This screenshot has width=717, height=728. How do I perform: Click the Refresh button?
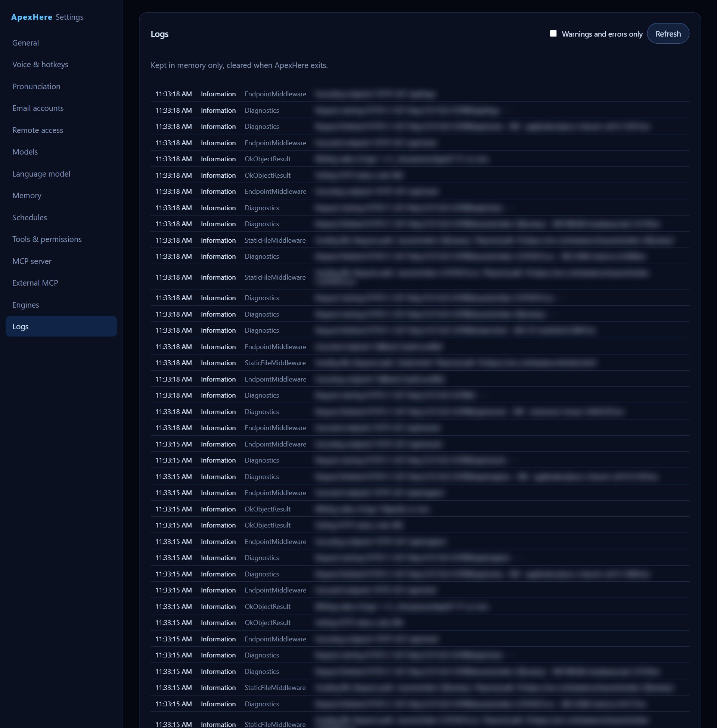coord(668,34)
